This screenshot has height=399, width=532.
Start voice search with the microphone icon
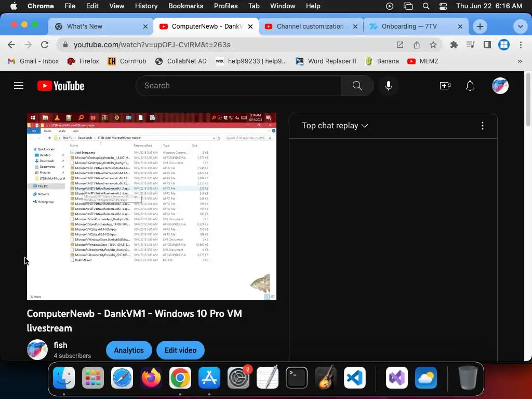(389, 86)
